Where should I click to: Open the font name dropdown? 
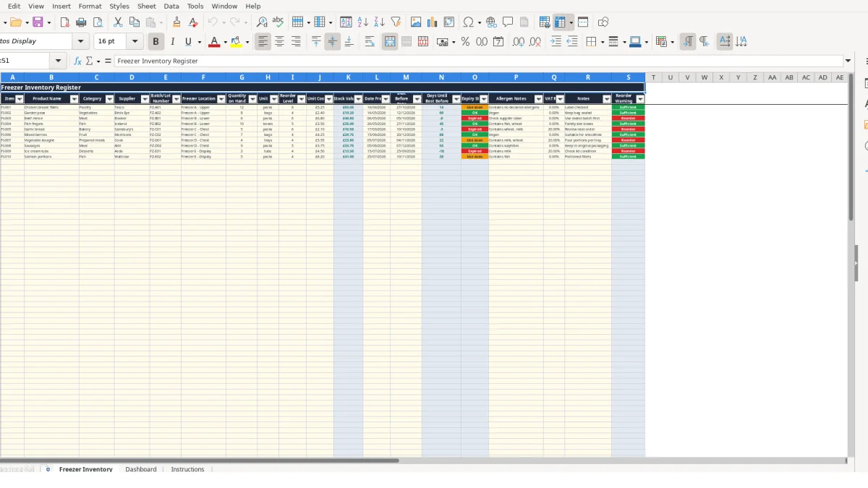pos(81,42)
